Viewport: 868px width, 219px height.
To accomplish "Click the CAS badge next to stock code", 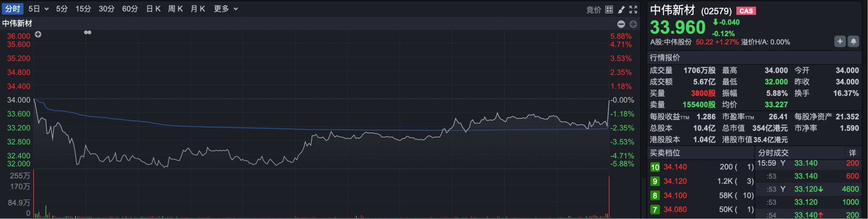I will [746, 11].
